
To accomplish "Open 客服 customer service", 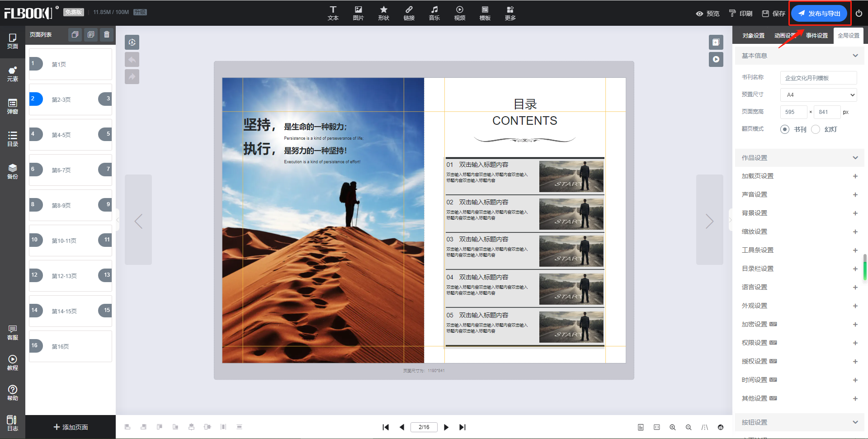I will click(x=13, y=333).
